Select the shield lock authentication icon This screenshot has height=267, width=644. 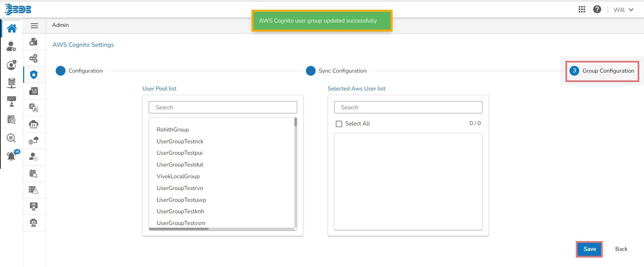tap(34, 75)
